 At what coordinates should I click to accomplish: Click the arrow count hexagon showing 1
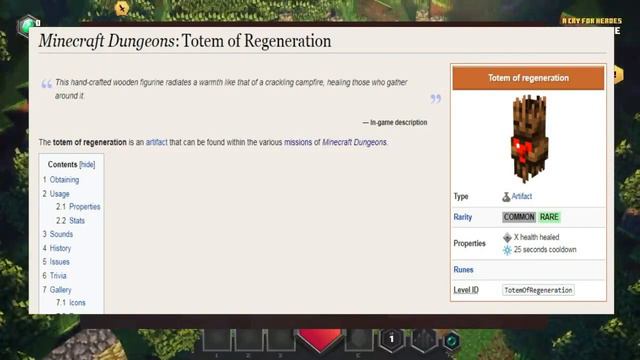392,339
